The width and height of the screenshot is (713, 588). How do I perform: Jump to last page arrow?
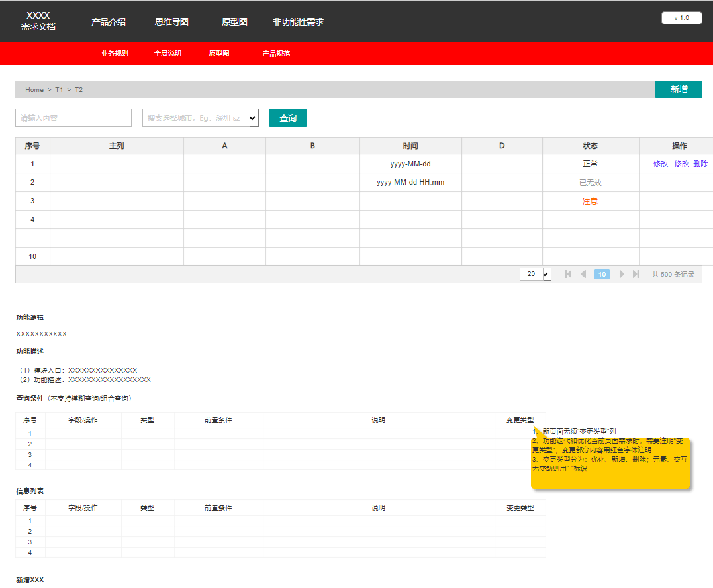coord(636,274)
